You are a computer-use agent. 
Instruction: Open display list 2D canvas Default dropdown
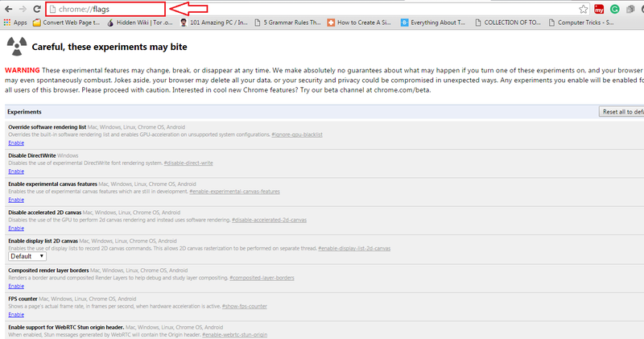27,256
